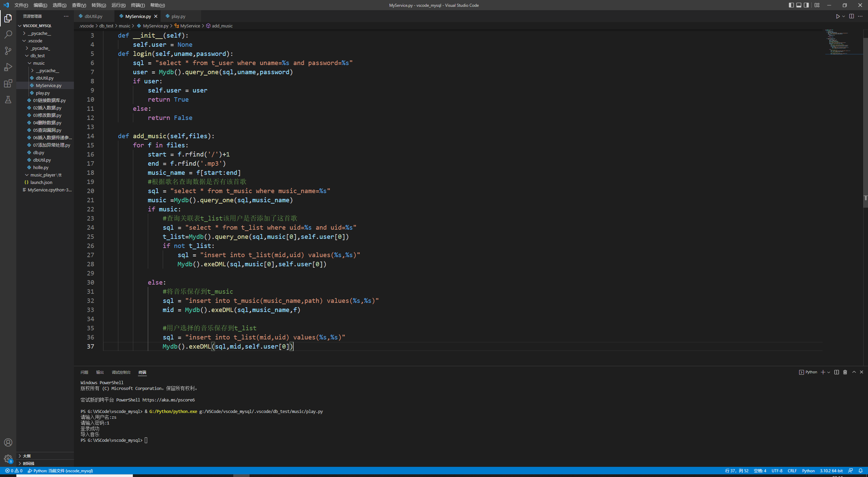Image resolution: width=868 pixels, height=477 pixels.
Task: Open Explorer views and more actions ellipsis
Action: click(66, 16)
